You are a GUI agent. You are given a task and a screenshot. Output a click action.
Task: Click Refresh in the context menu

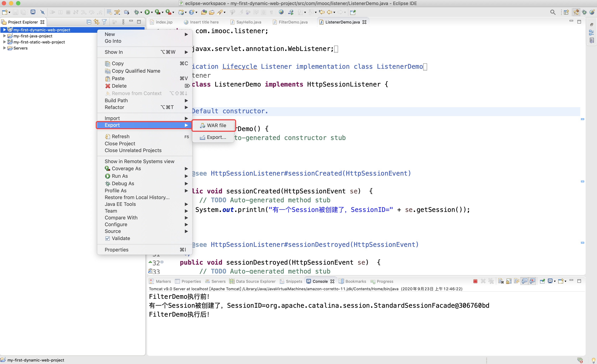point(145,137)
